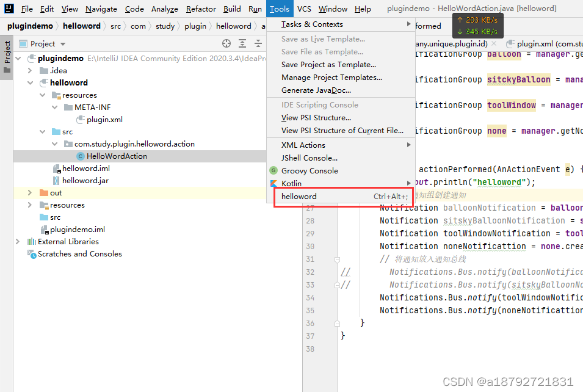Click the META-INF folder icon
Viewport: 583px width, 392px height.
click(68, 107)
